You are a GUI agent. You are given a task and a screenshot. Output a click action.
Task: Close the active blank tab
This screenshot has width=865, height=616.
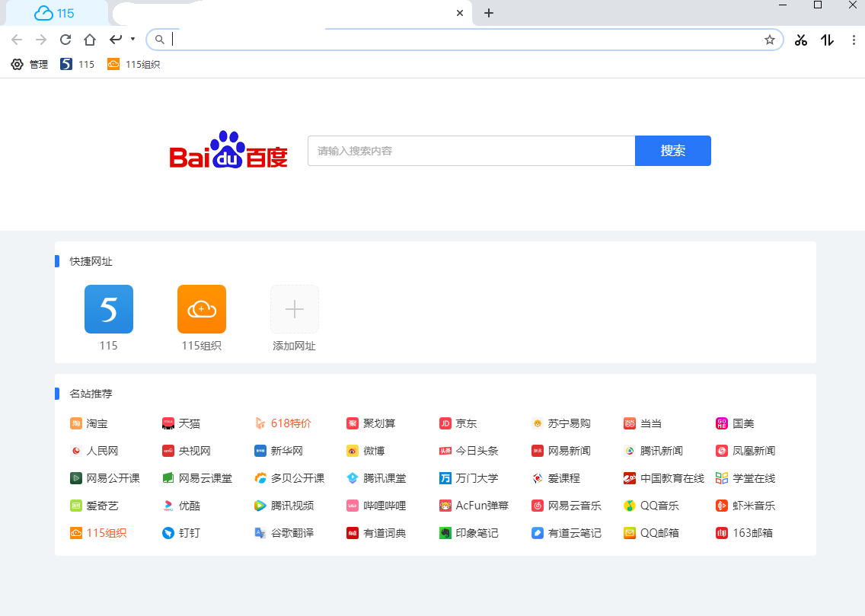[x=460, y=13]
